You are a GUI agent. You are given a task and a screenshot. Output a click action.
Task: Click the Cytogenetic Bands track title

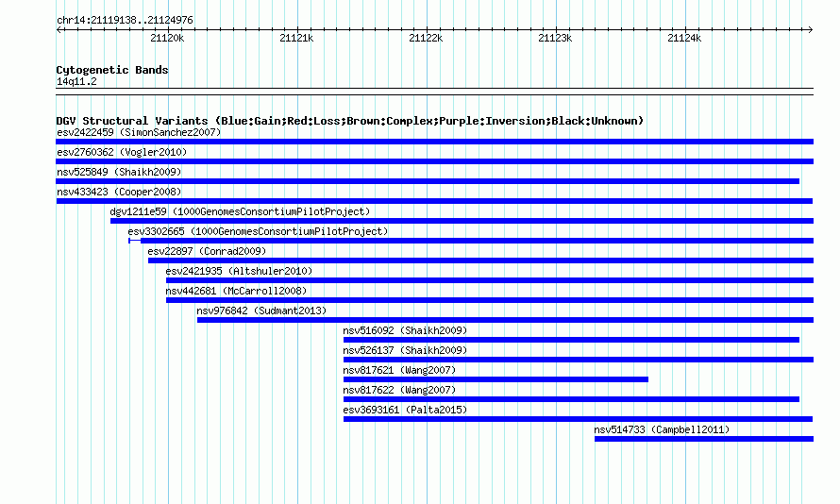112,70
